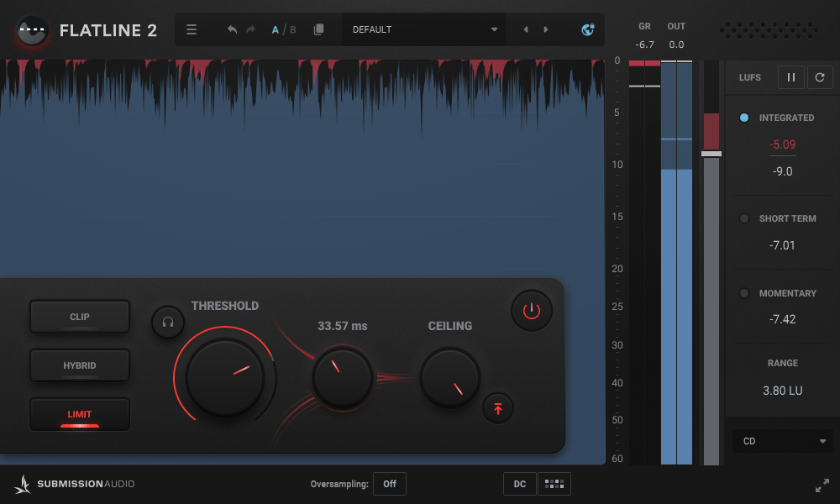Open the online preset browser globe icon
840x504 pixels.
(x=588, y=29)
